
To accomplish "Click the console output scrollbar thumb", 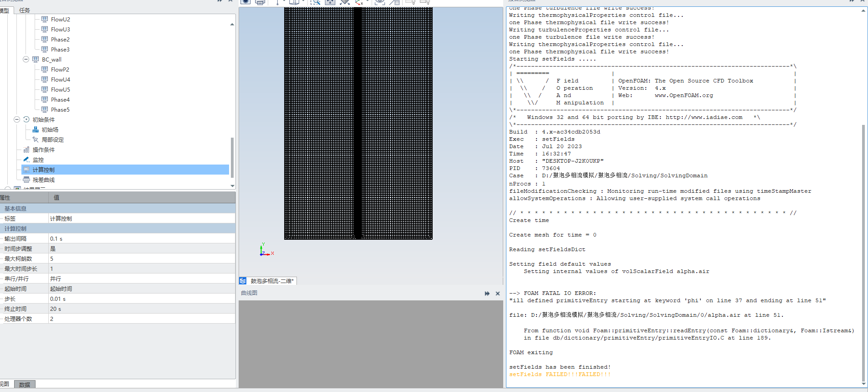I will point(863,252).
